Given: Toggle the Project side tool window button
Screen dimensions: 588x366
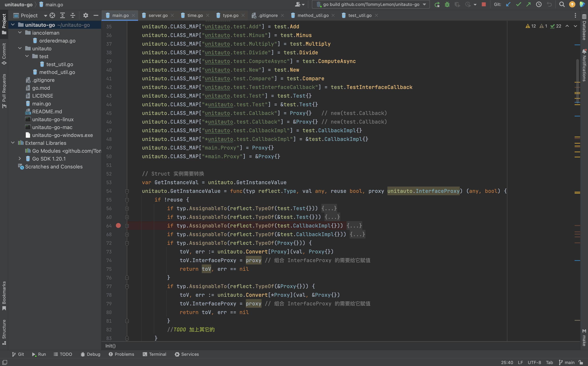Looking at the screenshot, I should (x=4, y=24).
